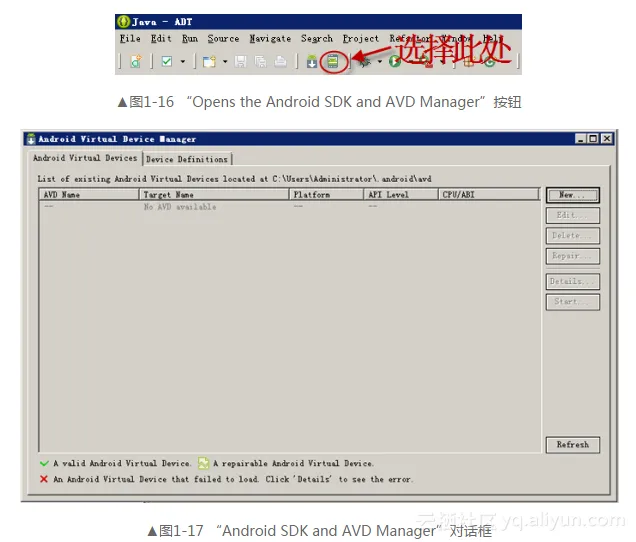Open the Search menu
Viewport: 636px width, 542px height.
click(x=317, y=39)
